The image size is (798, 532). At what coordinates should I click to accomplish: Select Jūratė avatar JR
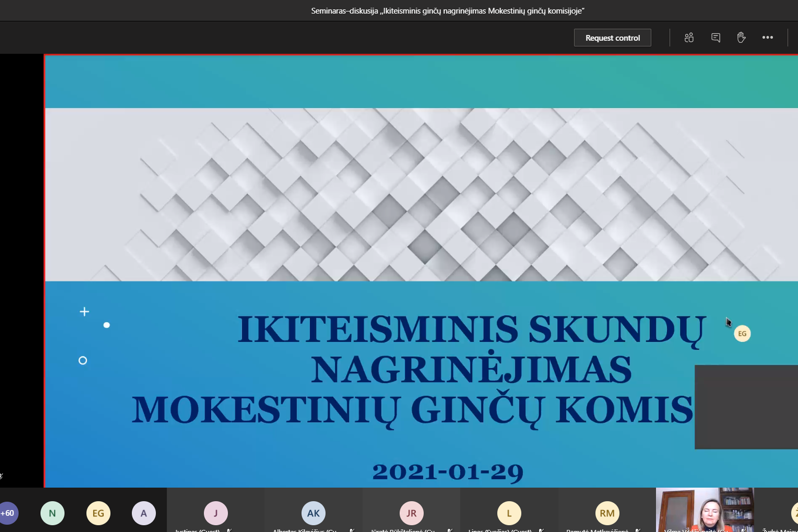(x=411, y=513)
